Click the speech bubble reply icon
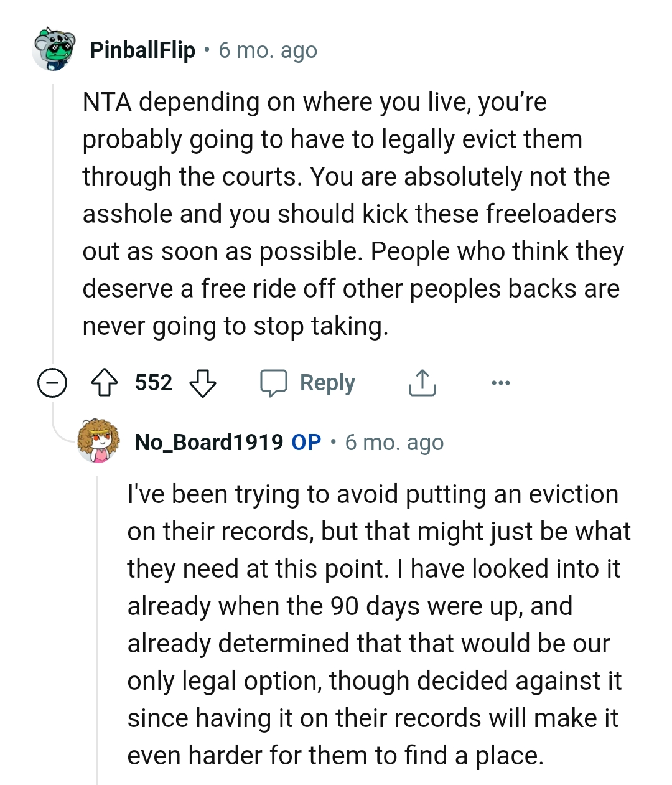 (x=273, y=383)
